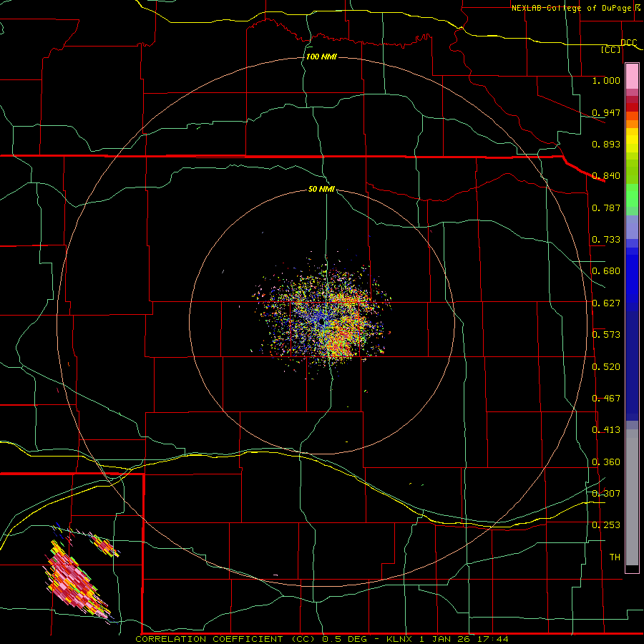Select the 0.947 scale value
This screenshot has height=644, width=644.
pos(606,112)
